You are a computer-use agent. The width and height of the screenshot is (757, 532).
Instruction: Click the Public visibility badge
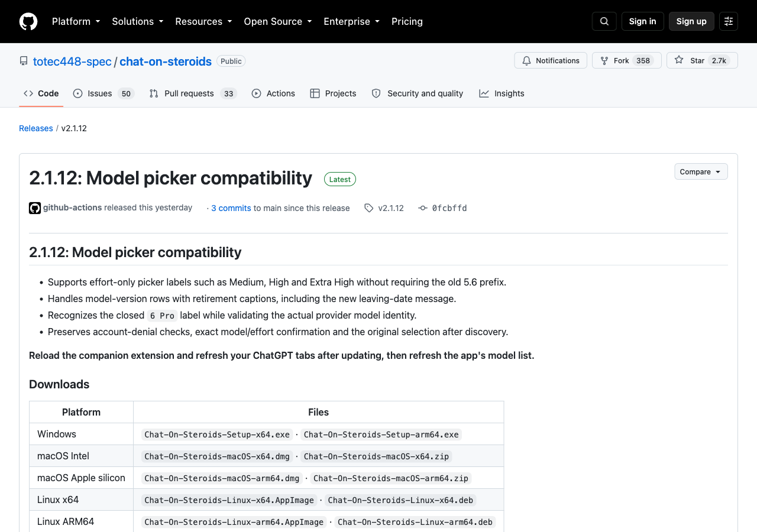(x=231, y=61)
